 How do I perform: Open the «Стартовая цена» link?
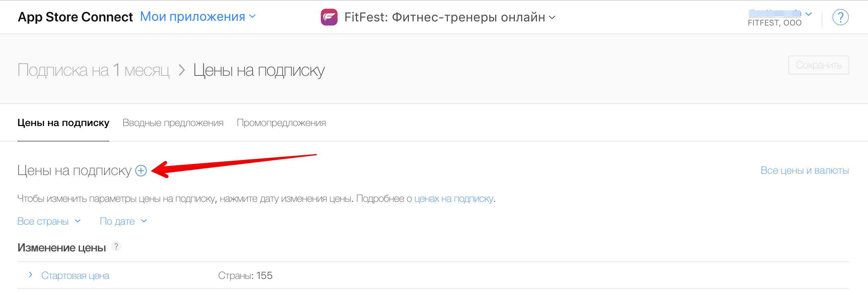[75, 276]
